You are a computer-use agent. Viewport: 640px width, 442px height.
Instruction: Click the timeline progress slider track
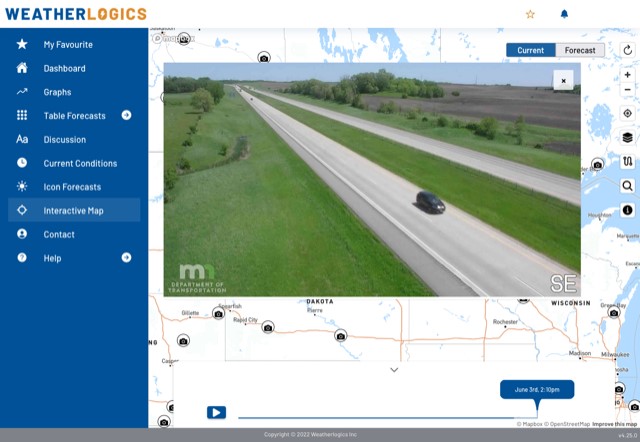pos(388,418)
